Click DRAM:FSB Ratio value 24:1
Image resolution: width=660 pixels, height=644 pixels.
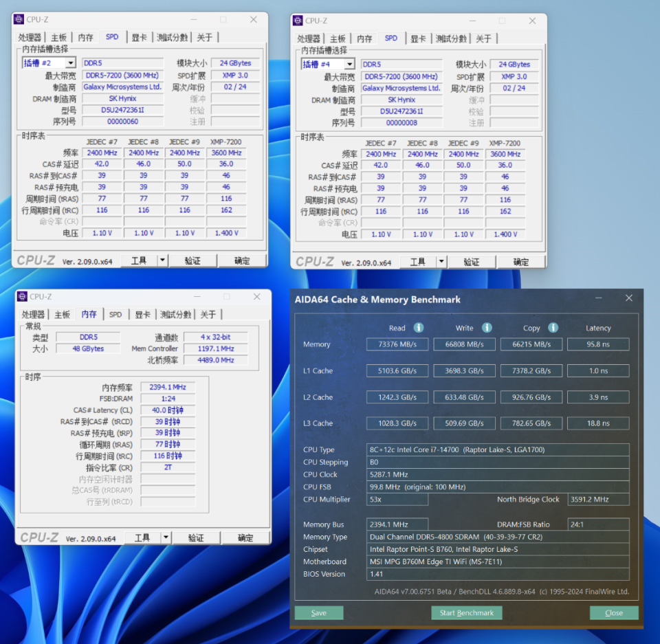[598, 524]
